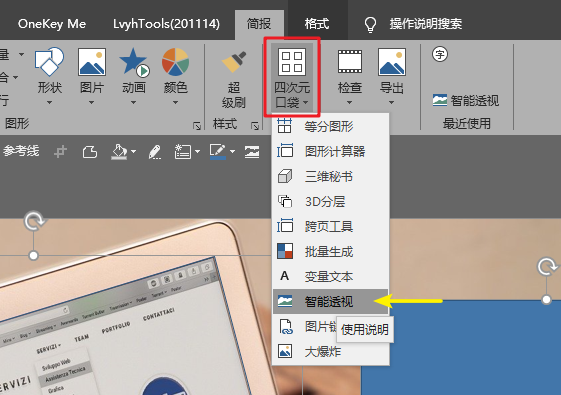Choose 等分图形 from the dropdown

point(330,126)
